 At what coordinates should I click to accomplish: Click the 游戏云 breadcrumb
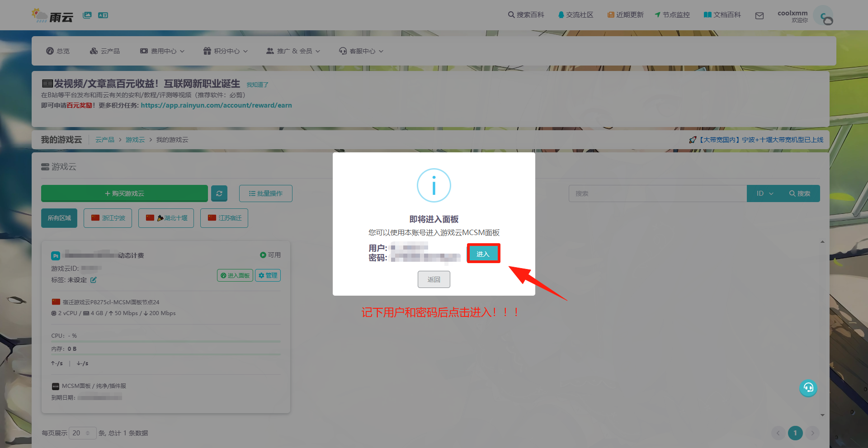(135, 140)
